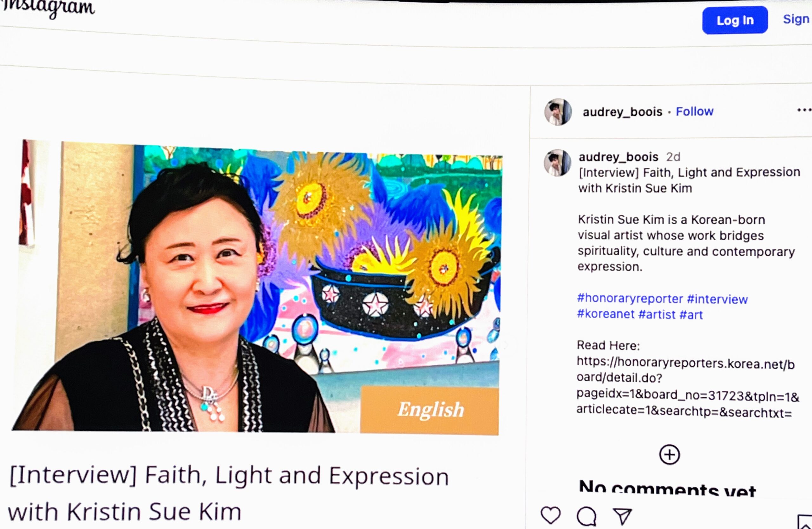Open the #art hashtag
Screen dimensions: 812x529
691,315
